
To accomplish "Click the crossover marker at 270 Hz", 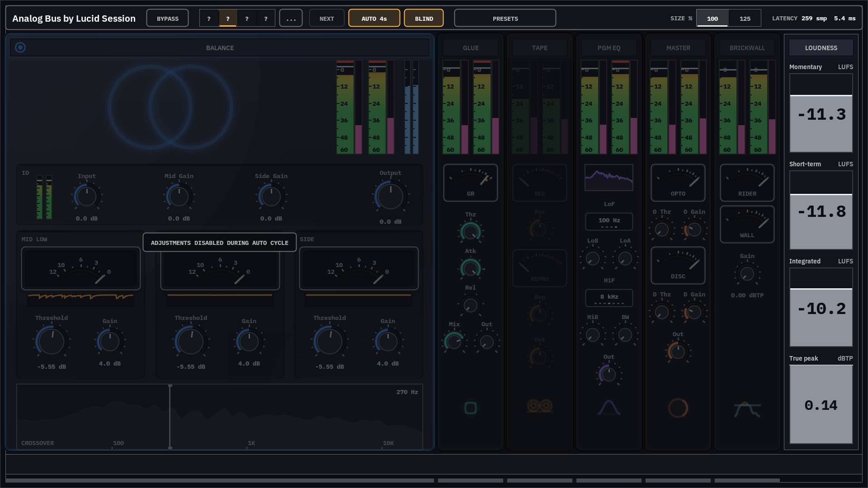I will (170, 417).
